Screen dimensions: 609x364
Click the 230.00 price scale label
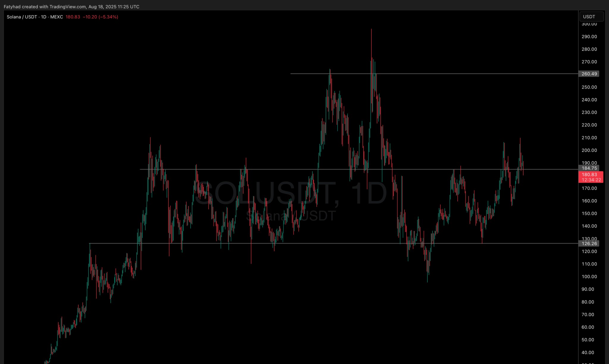tap(589, 112)
